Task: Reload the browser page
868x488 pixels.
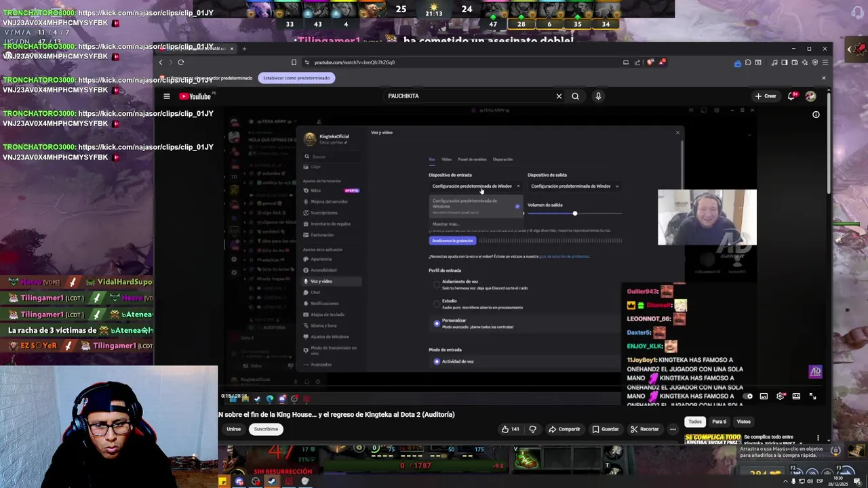Action: tap(181, 62)
